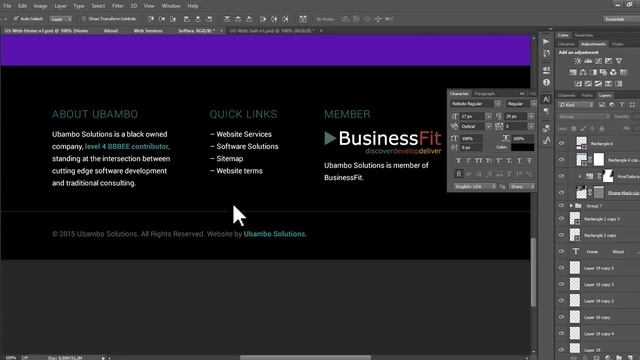Viewport: 640px width, 360px height.
Task: Enable Show Transform Controls checkbox
Action: point(84,19)
